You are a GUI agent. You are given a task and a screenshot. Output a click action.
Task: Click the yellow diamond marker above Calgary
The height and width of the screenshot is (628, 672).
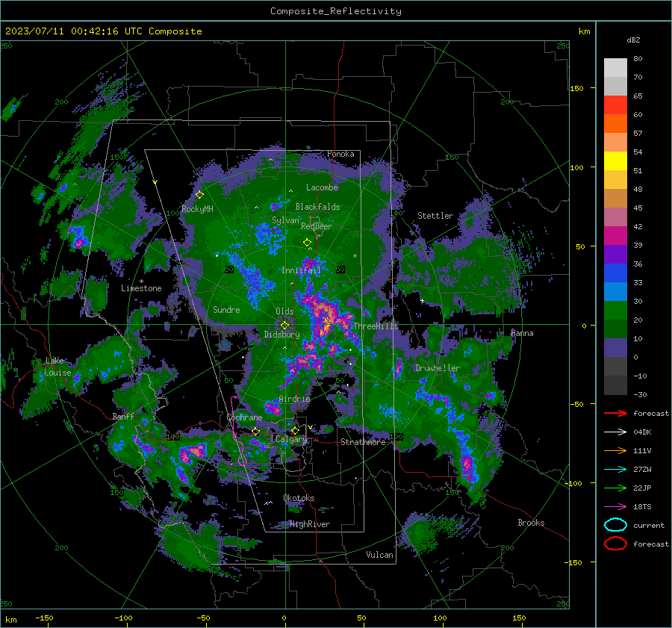(x=295, y=430)
